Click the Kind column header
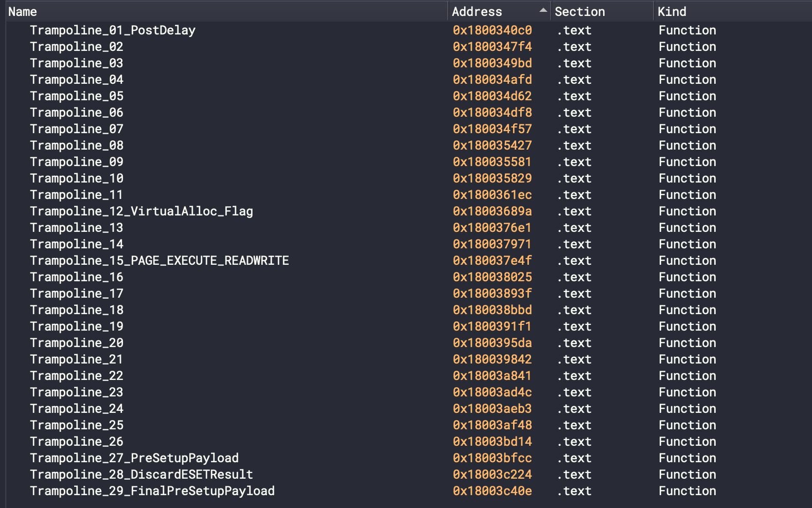The image size is (812, 508). pyautogui.click(x=672, y=11)
